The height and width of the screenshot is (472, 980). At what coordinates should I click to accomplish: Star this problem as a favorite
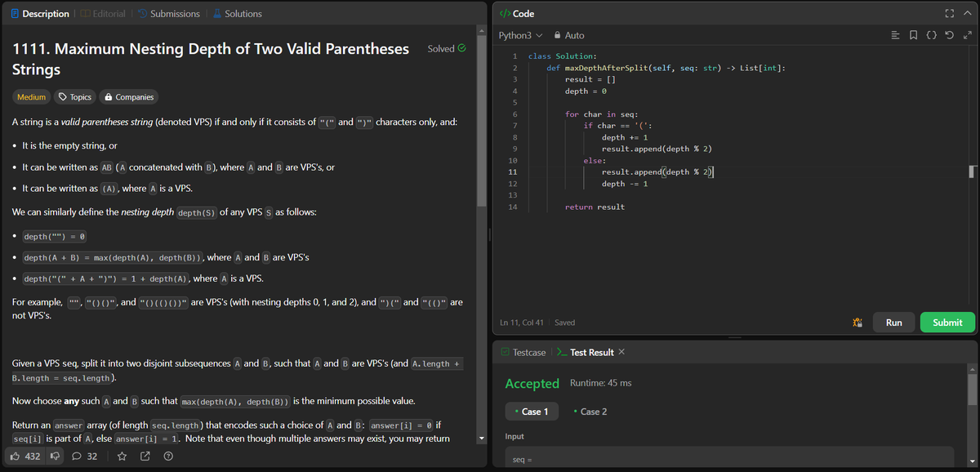click(x=121, y=456)
